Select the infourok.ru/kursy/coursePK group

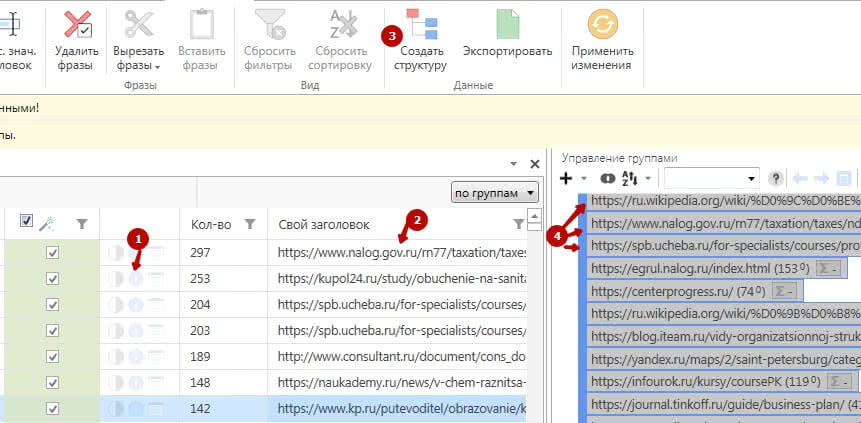coord(722,381)
